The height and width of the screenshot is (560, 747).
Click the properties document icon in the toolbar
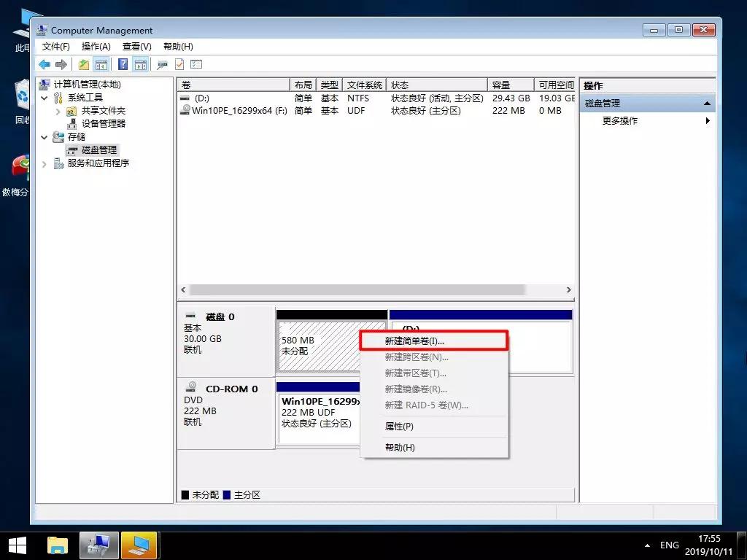[178, 64]
